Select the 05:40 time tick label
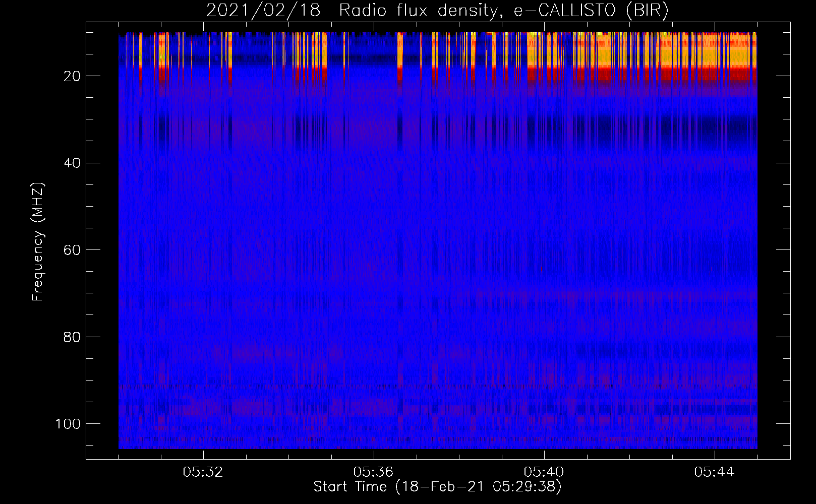The image size is (816, 504). point(544,472)
